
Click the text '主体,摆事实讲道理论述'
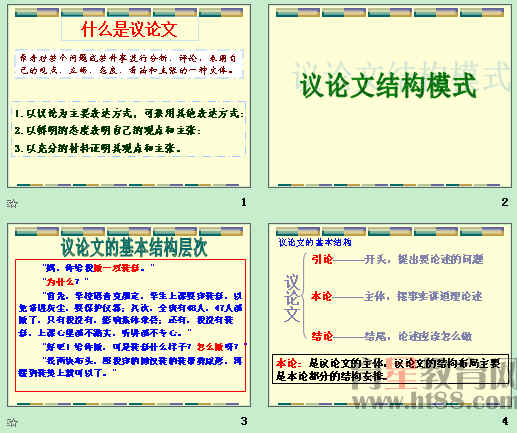click(423, 296)
